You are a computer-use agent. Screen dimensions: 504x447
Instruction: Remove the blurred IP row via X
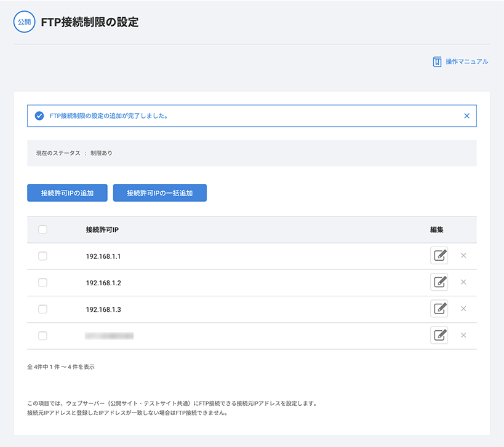(x=463, y=335)
